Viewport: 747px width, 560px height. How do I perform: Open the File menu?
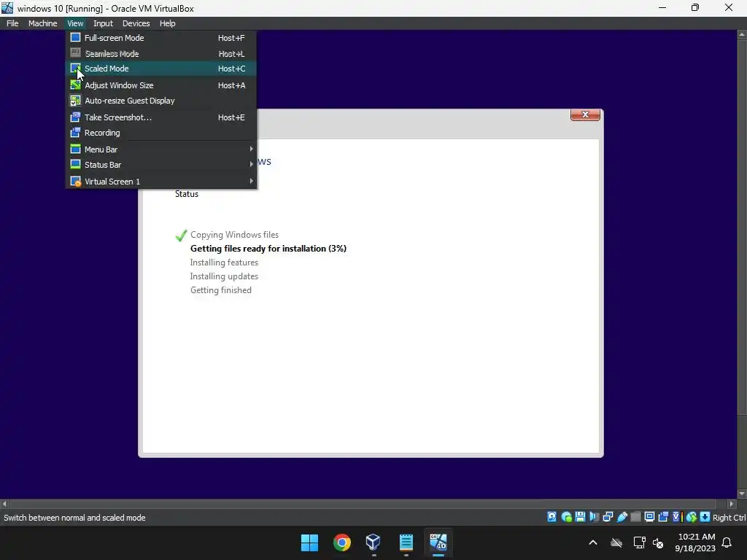[12, 23]
